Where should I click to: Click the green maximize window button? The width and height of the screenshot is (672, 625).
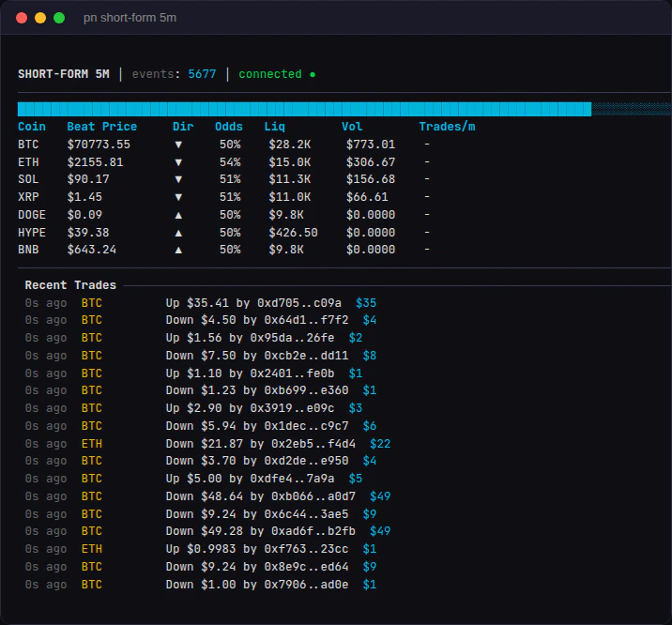point(59,18)
